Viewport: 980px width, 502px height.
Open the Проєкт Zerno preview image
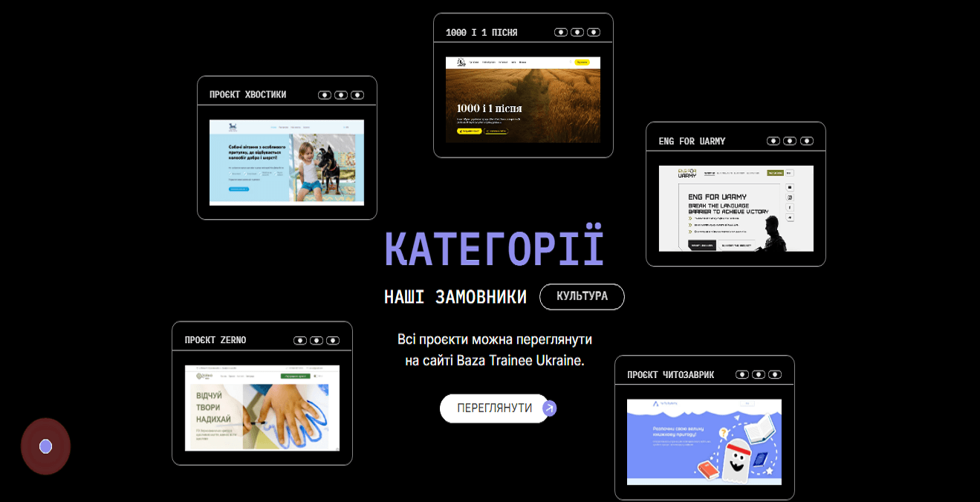click(262, 408)
